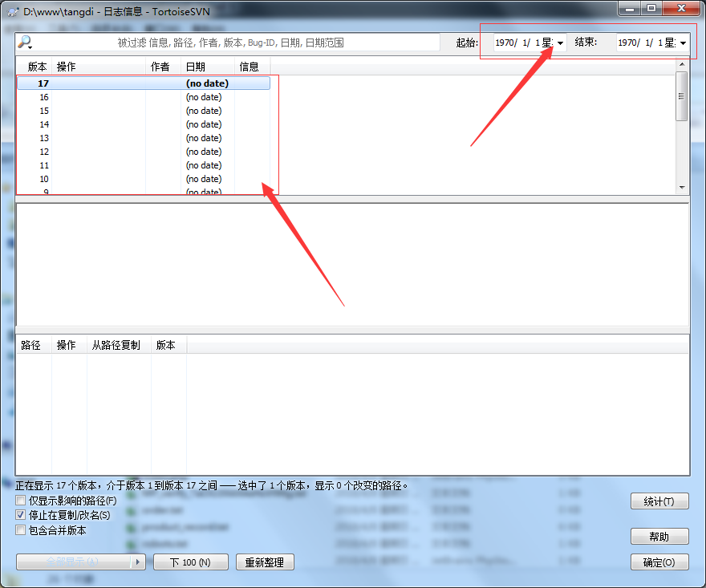Enable 包含合并版本 checkbox
This screenshot has width=706, height=588.
click(x=21, y=530)
